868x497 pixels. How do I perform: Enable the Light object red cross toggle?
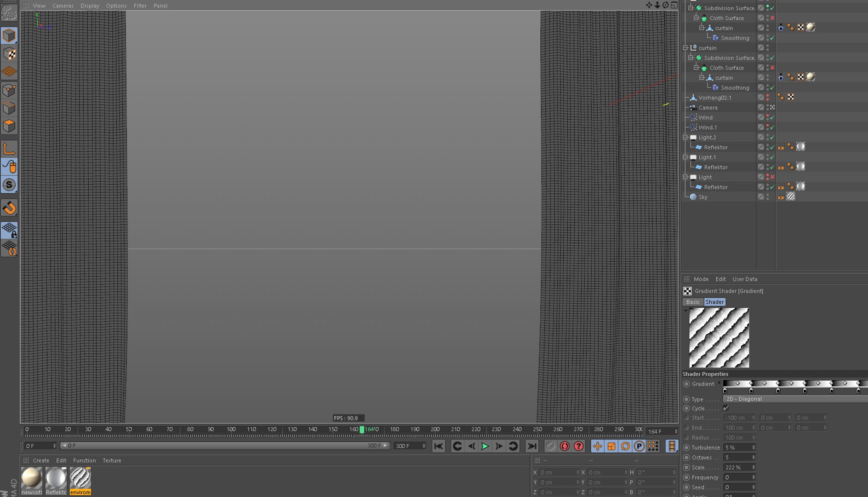coord(772,177)
